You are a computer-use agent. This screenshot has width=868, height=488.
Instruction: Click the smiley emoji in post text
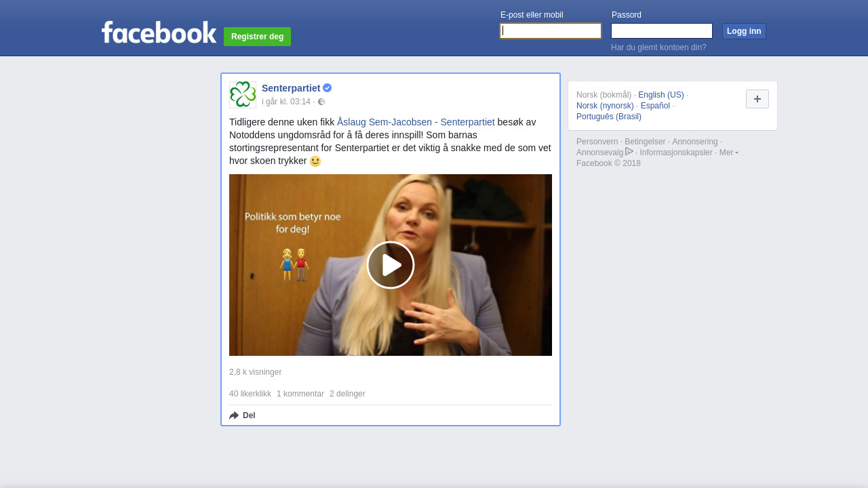pos(315,161)
